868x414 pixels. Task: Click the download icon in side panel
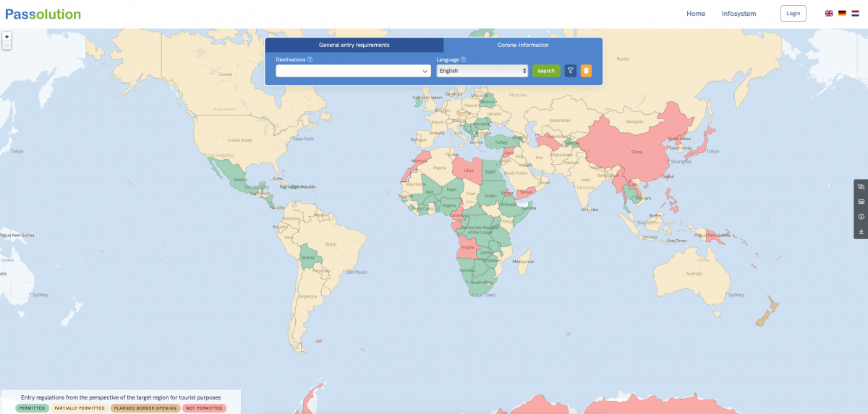click(861, 232)
